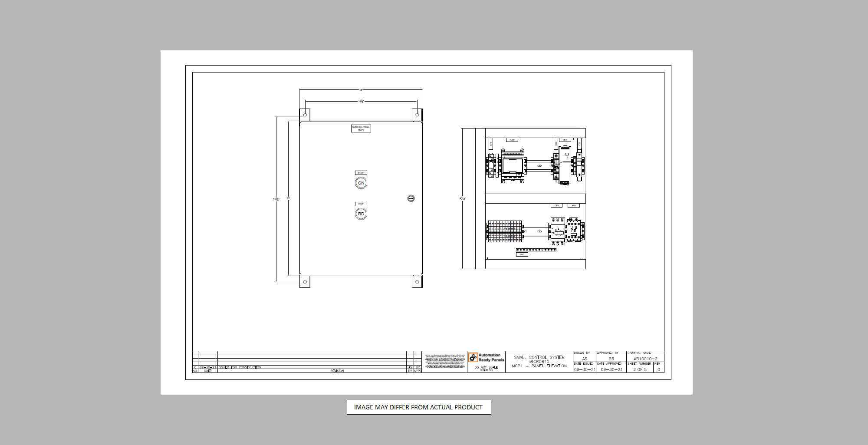Click the rotary motor starter component
Screen dimensions: 868x445
558,231
